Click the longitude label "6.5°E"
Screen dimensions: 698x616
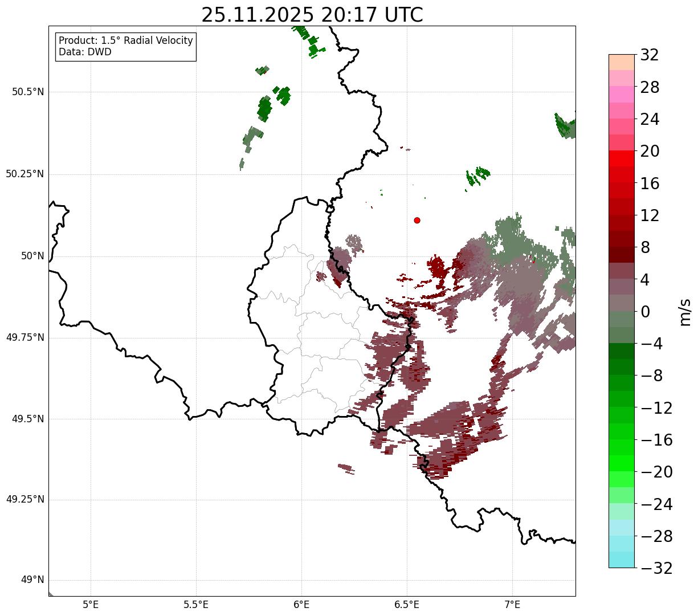click(407, 605)
